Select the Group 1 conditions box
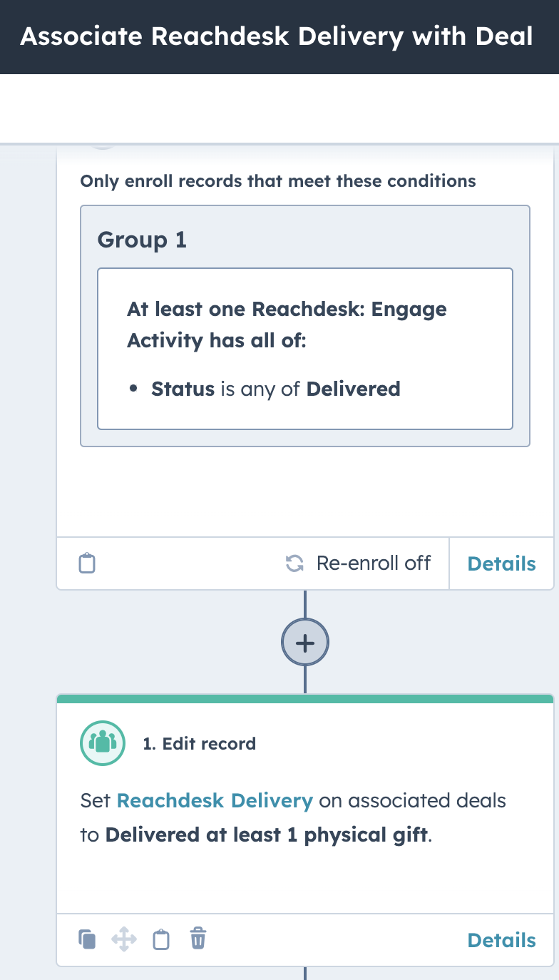The height and width of the screenshot is (980, 559). pyautogui.click(x=305, y=326)
